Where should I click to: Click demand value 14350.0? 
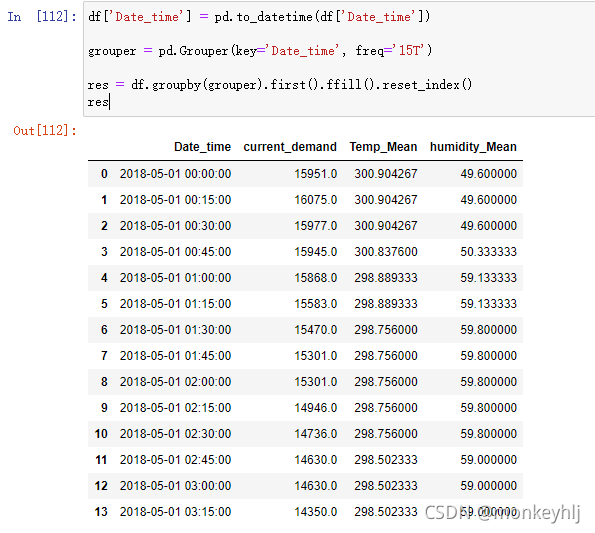click(316, 512)
